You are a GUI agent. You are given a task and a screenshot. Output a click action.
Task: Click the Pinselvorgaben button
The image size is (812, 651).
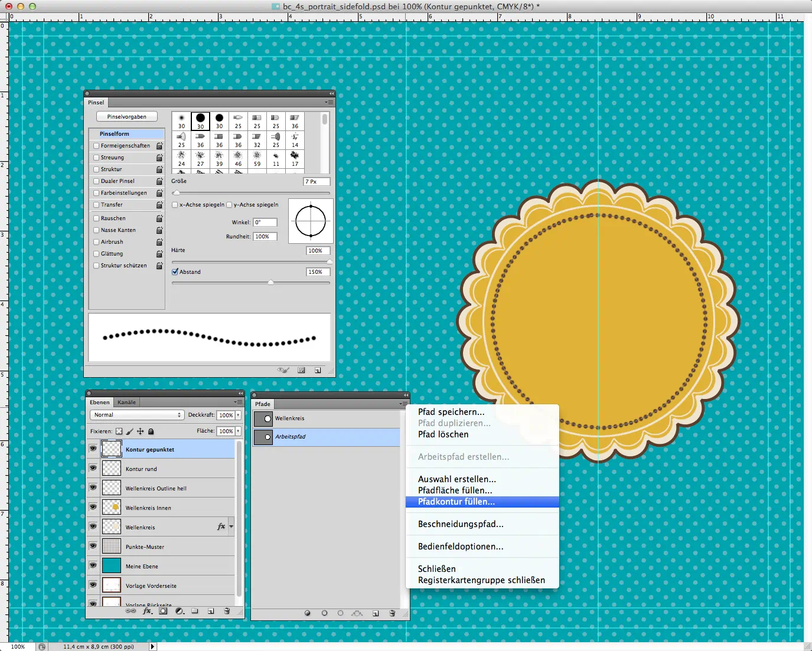(127, 117)
